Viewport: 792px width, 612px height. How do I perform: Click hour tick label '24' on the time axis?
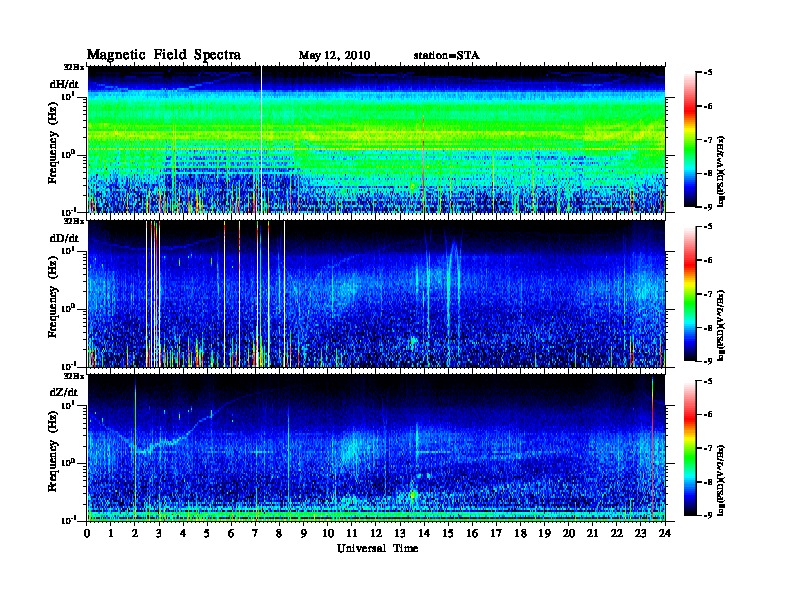tap(665, 533)
